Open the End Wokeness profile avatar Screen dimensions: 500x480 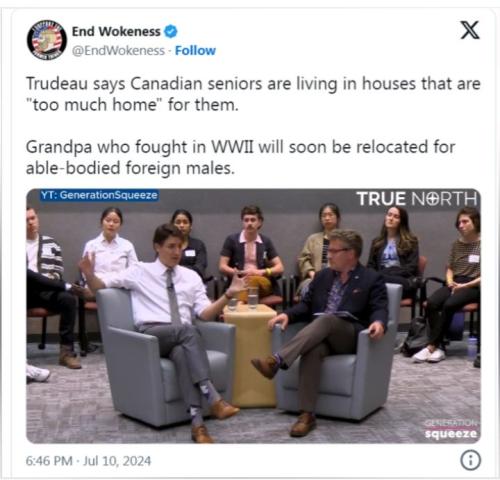(x=47, y=40)
